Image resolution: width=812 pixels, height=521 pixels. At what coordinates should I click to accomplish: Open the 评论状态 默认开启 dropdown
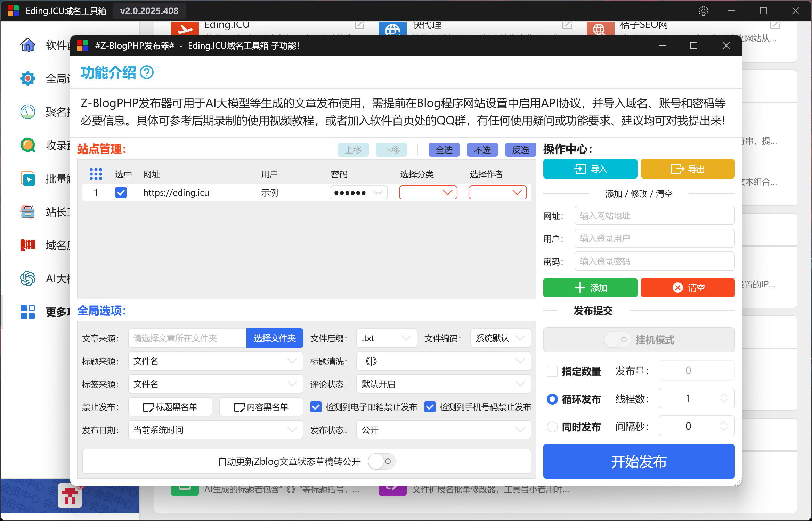point(444,384)
